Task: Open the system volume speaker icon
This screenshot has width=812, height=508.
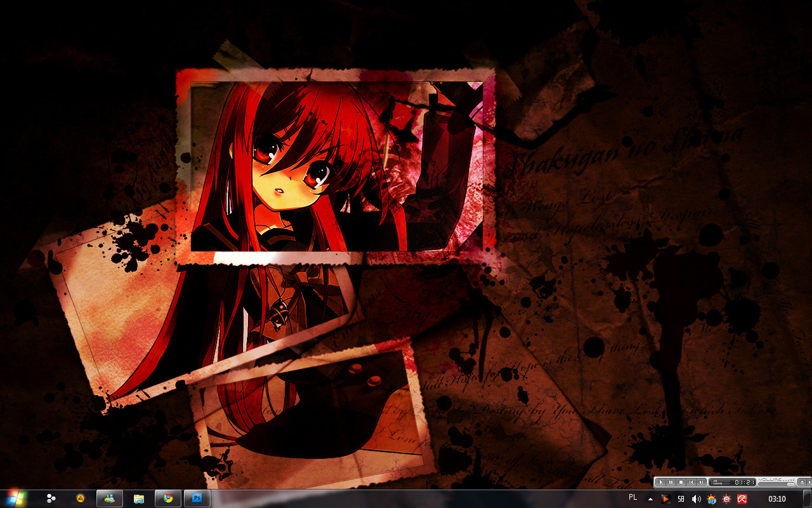Action: pos(696,499)
